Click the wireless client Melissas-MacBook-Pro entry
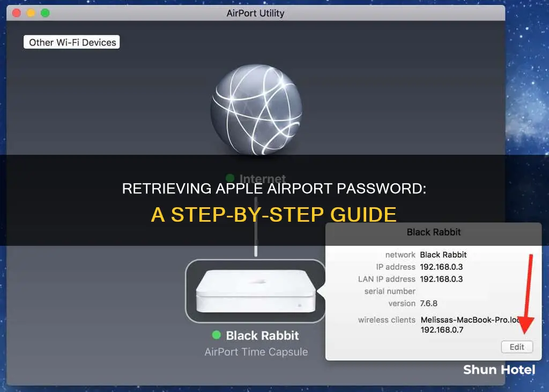 coord(470,320)
